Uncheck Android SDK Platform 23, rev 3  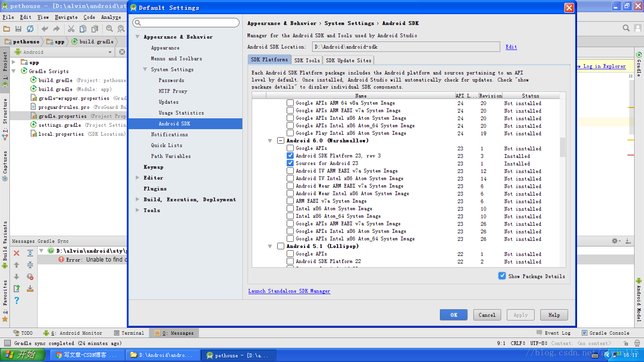[290, 156]
